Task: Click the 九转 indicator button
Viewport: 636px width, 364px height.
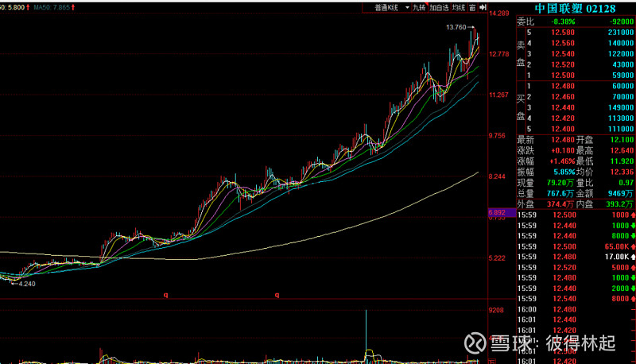Action: pos(419,8)
